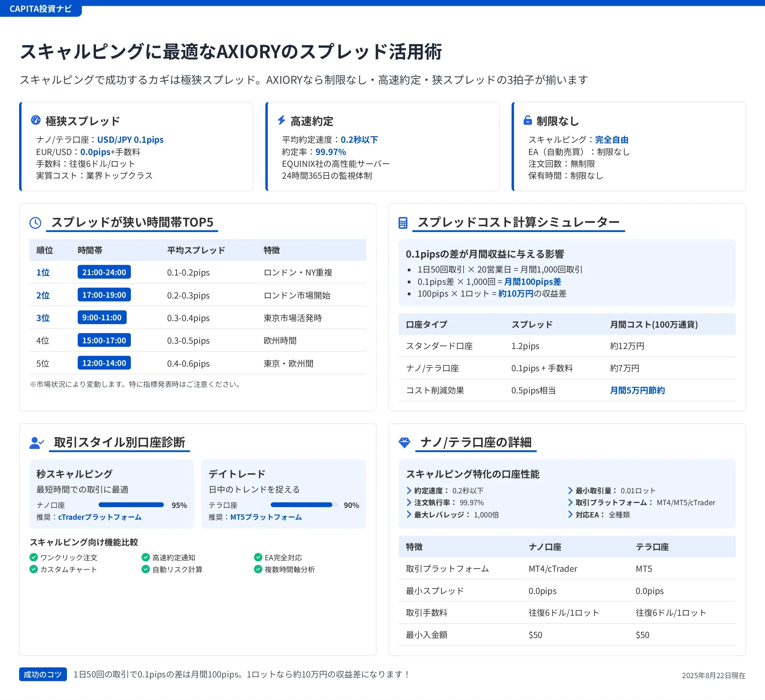
Task: Click the chevron before 約定速度
Action: click(x=409, y=490)
